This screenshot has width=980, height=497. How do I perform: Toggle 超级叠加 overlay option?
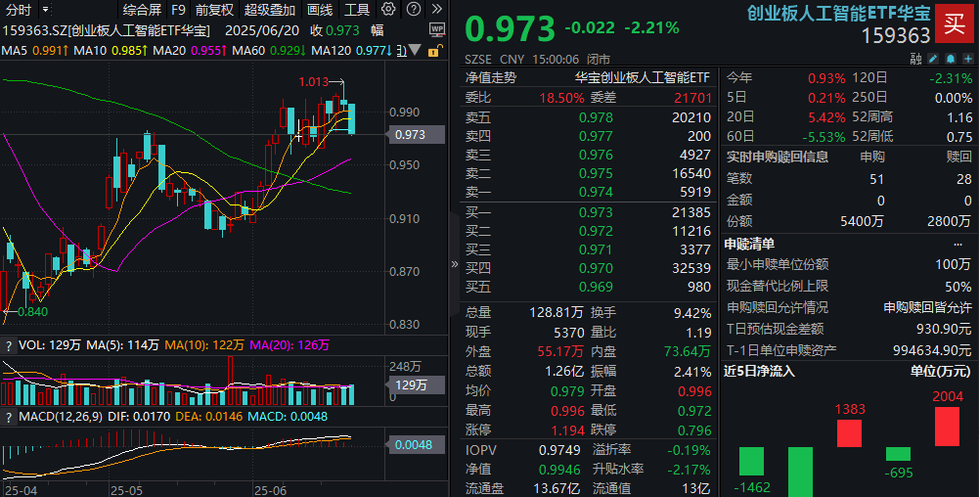(269, 10)
